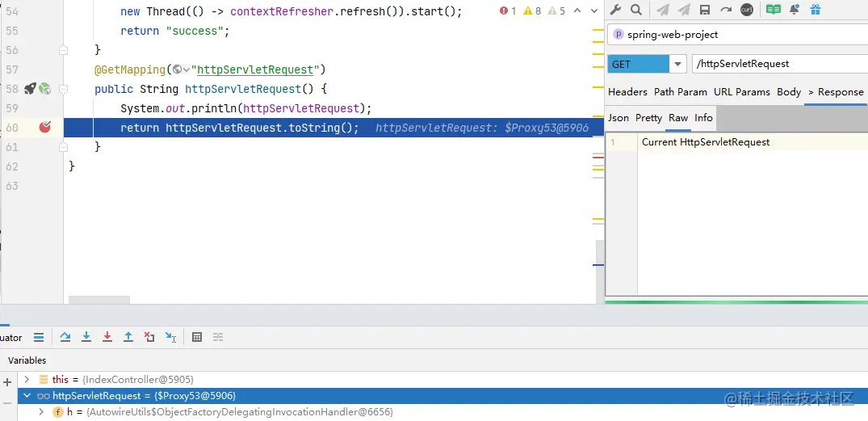This screenshot has height=421, width=868.
Task: Click the curved arrow redo icon
Action: click(726, 10)
